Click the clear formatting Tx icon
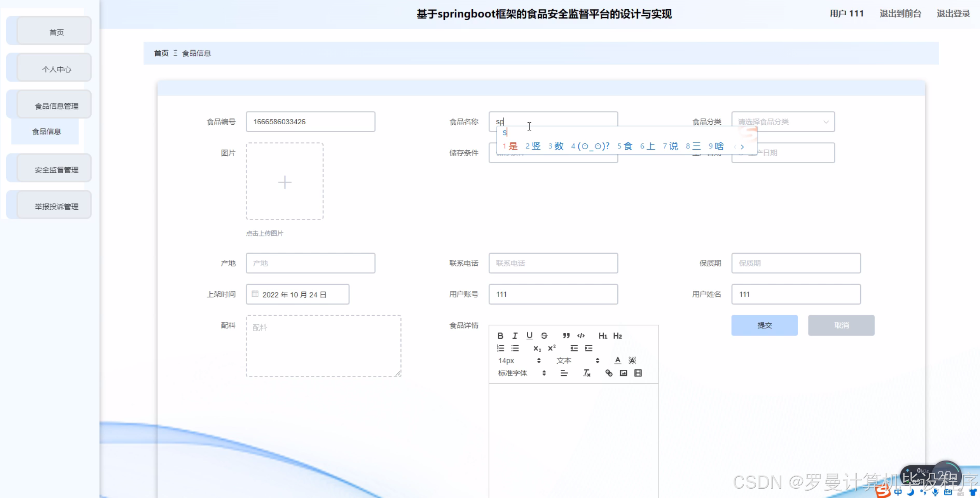 coord(587,373)
